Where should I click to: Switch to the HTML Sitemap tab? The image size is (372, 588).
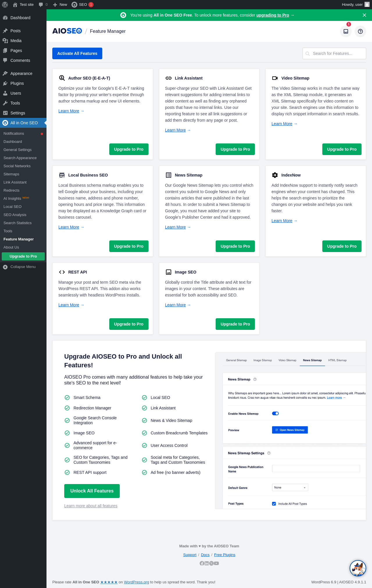(337, 360)
